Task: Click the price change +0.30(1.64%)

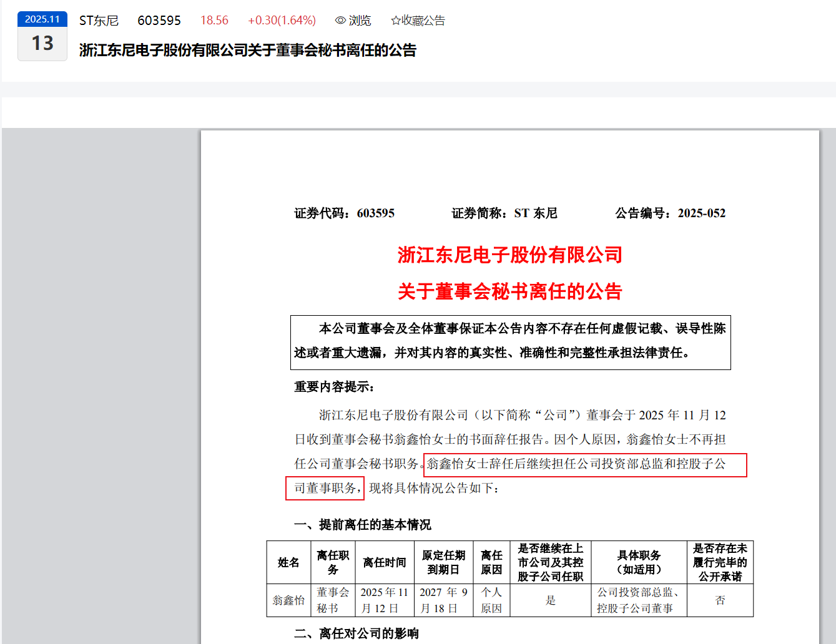Action: tap(282, 21)
